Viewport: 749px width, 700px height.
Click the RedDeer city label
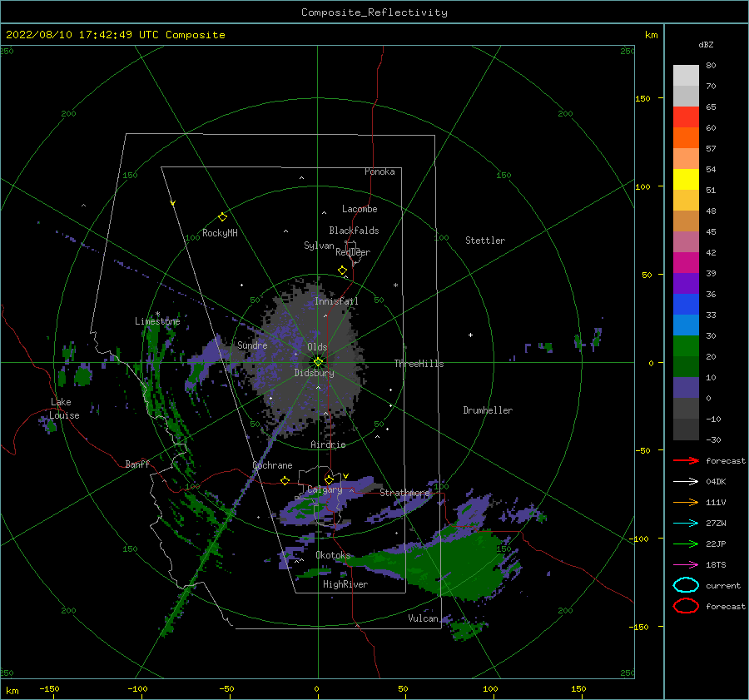pos(353,252)
